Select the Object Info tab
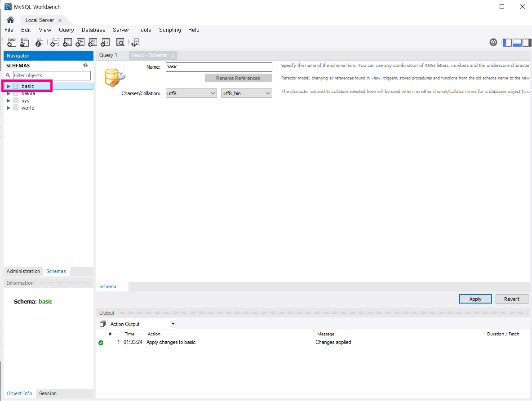 [20, 393]
